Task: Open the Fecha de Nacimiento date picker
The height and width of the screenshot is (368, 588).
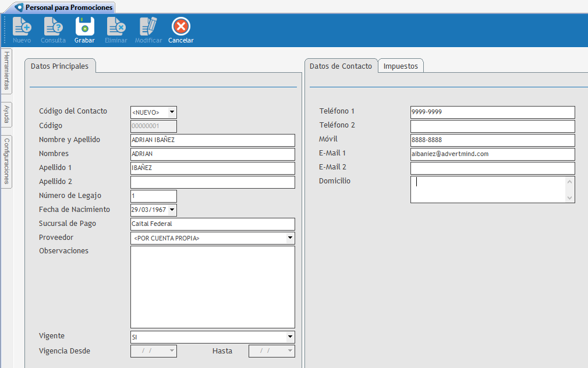Action: 172,210
